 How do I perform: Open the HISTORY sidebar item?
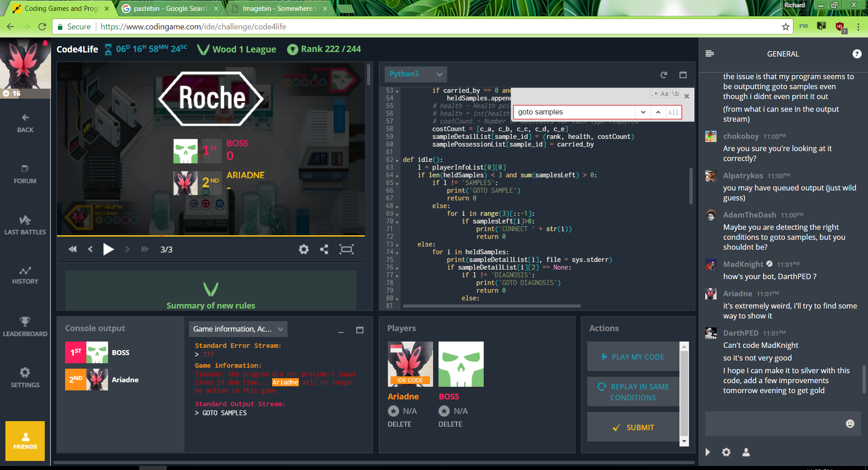coord(25,275)
